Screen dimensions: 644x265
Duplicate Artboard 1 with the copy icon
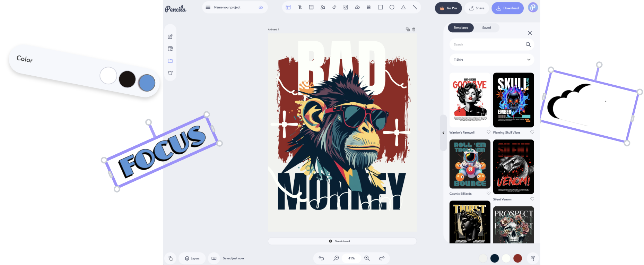tap(408, 29)
